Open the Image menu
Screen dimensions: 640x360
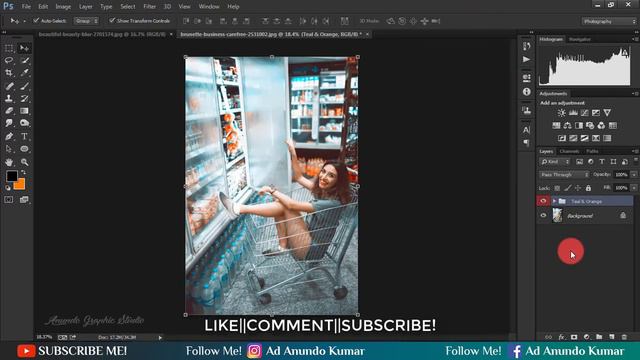pyautogui.click(x=63, y=7)
